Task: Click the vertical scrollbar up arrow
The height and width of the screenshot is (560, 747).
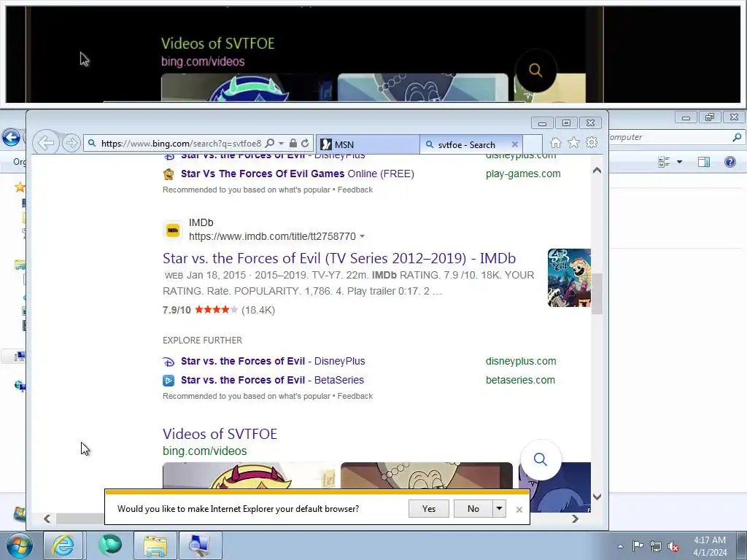Action: click(597, 170)
